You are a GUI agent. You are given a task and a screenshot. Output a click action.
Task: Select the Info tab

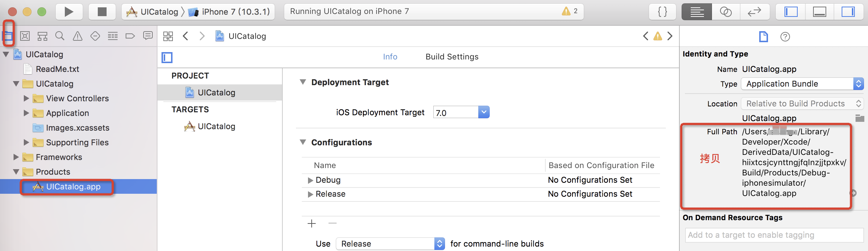click(390, 57)
